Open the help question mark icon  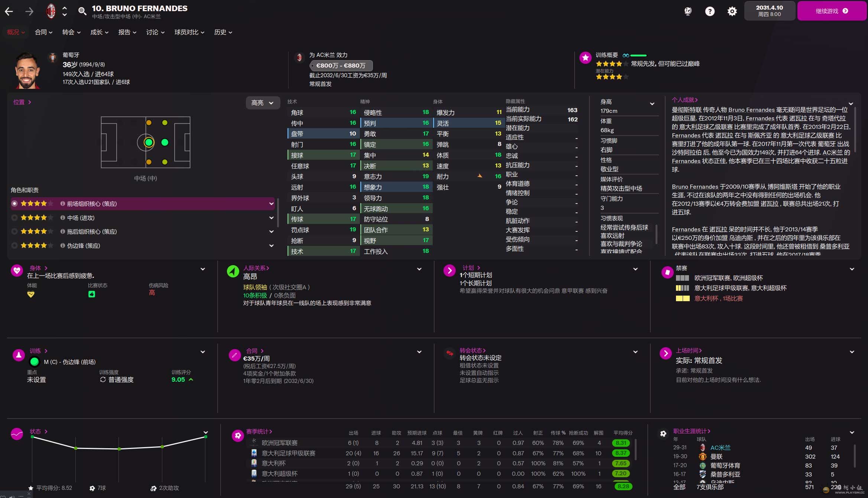point(710,11)
